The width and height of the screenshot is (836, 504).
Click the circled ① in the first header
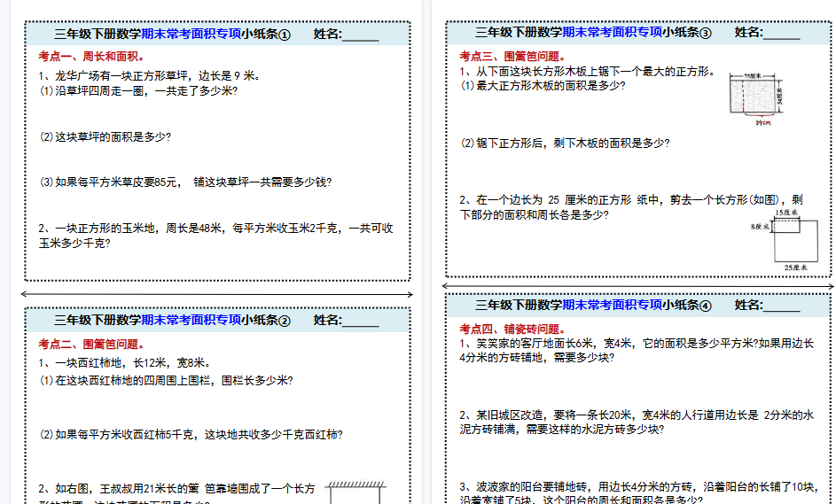(x=285, y=35)
